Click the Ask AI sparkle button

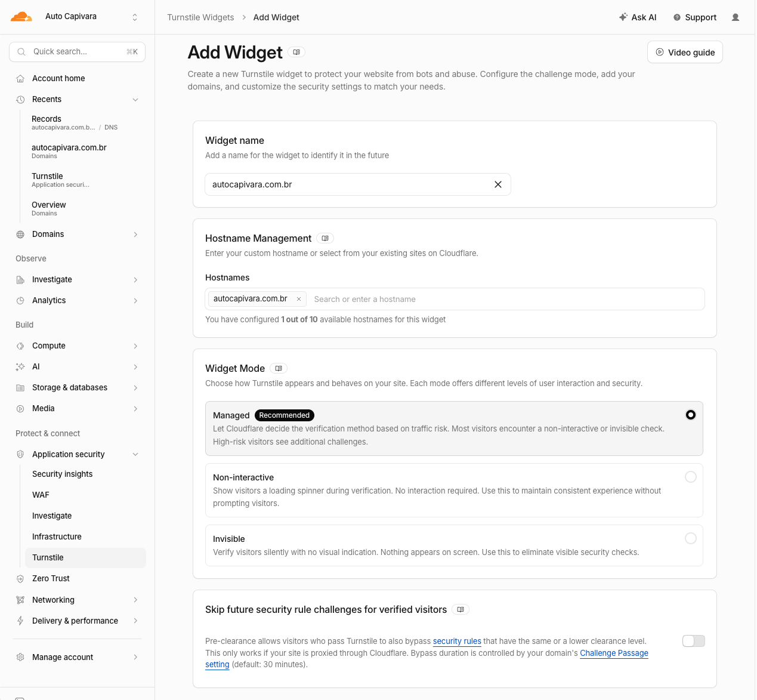(638, 17)
